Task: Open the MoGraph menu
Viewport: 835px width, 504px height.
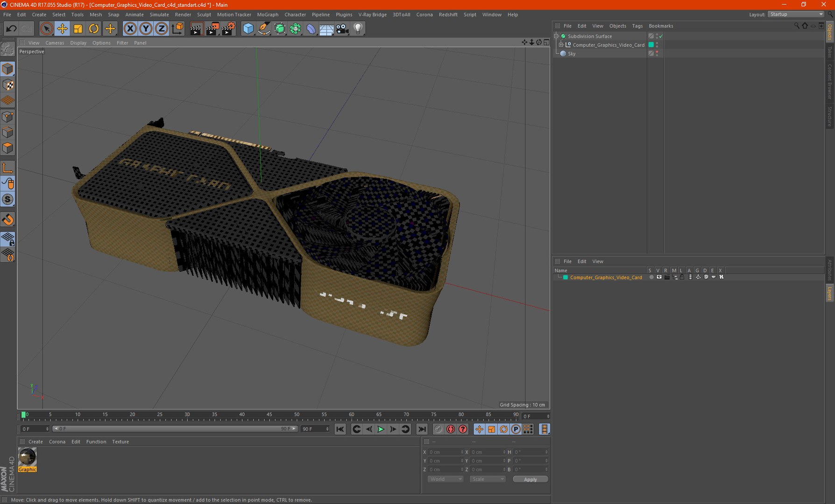Action: coord(267,14)
